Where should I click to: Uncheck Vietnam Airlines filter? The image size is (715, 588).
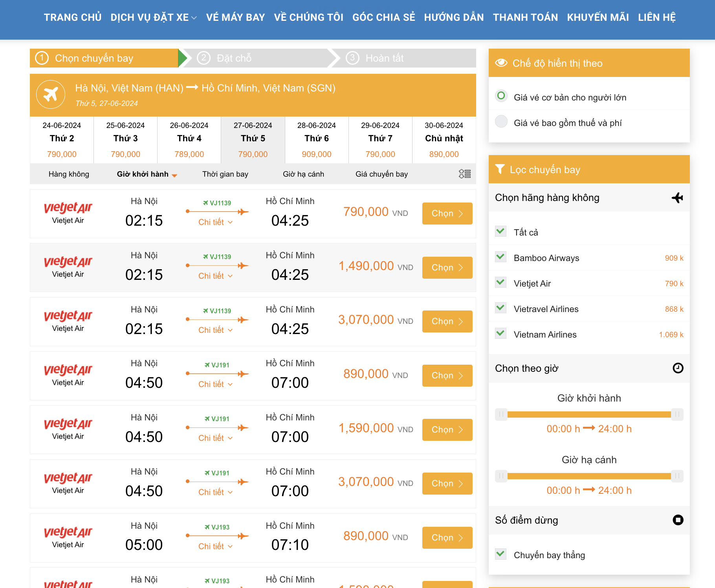point(500,334)
